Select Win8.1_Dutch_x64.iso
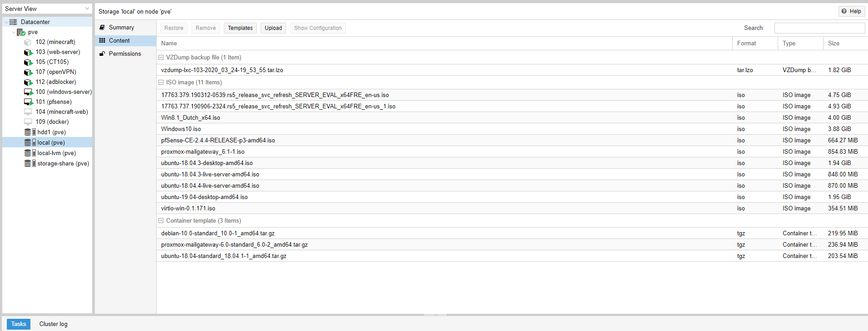Screen dimensions: 868x331 (512, 117)
